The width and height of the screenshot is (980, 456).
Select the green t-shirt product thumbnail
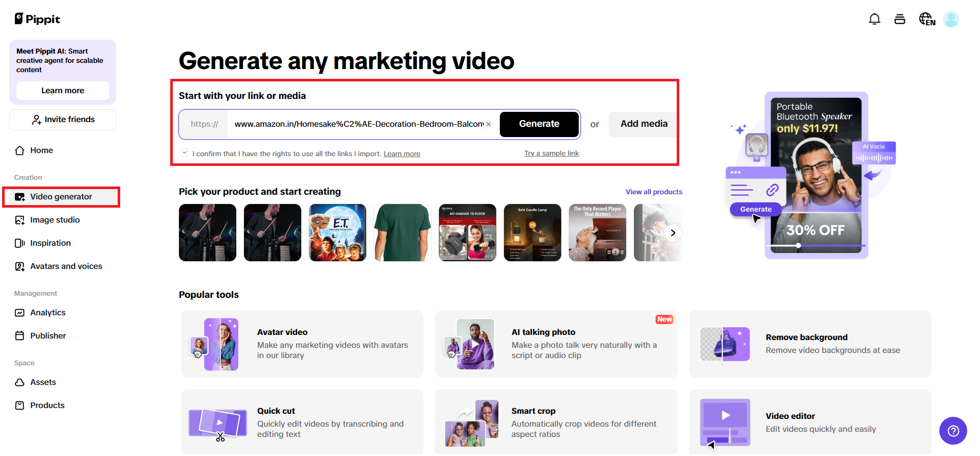coord(402,233)
